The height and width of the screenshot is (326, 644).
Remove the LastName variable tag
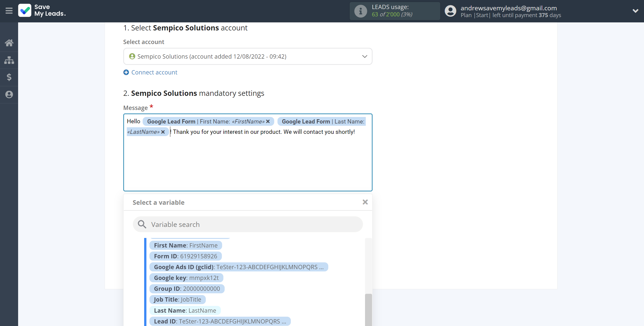(163, 132)
